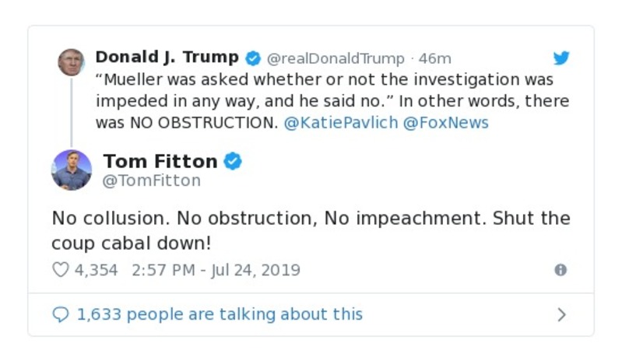622x364 pixels.
Task: Like the tweet with heart icon
Action: (60, 270)
